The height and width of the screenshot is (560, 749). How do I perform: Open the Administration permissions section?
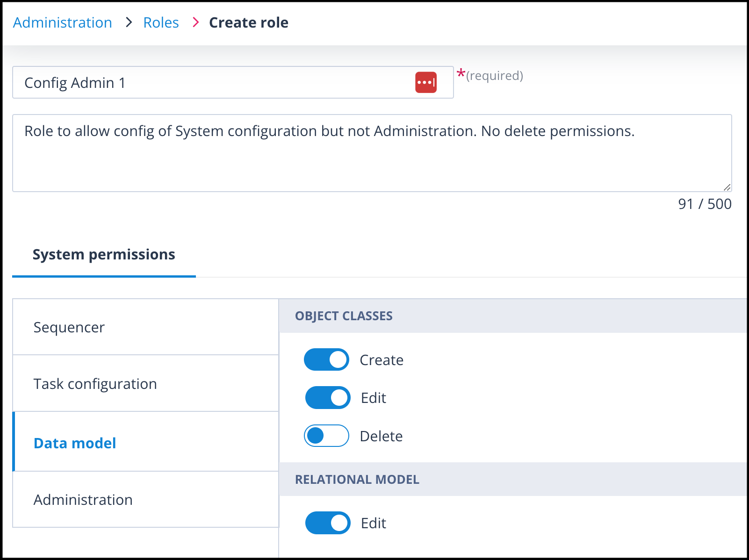pyautogui.click(x=145, y=500)
